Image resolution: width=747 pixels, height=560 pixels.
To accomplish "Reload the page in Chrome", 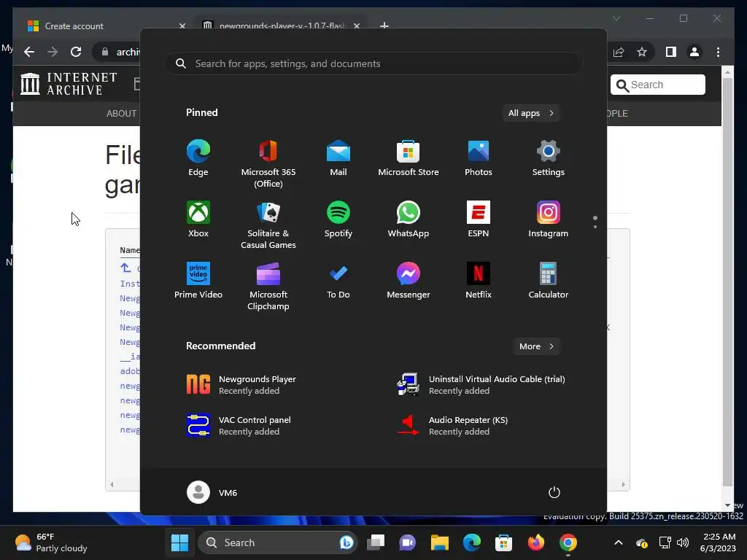I will [76, 52].
